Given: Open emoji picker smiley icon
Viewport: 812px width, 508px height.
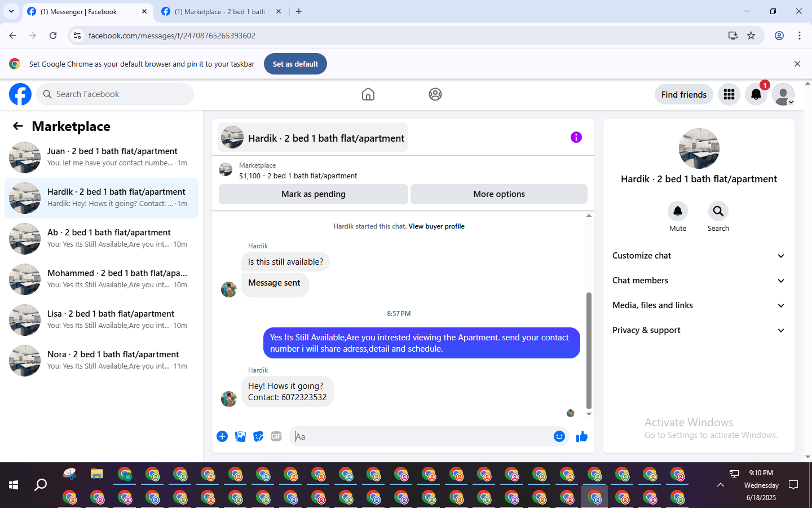Looking at the screenshot, I should (559, 436).
